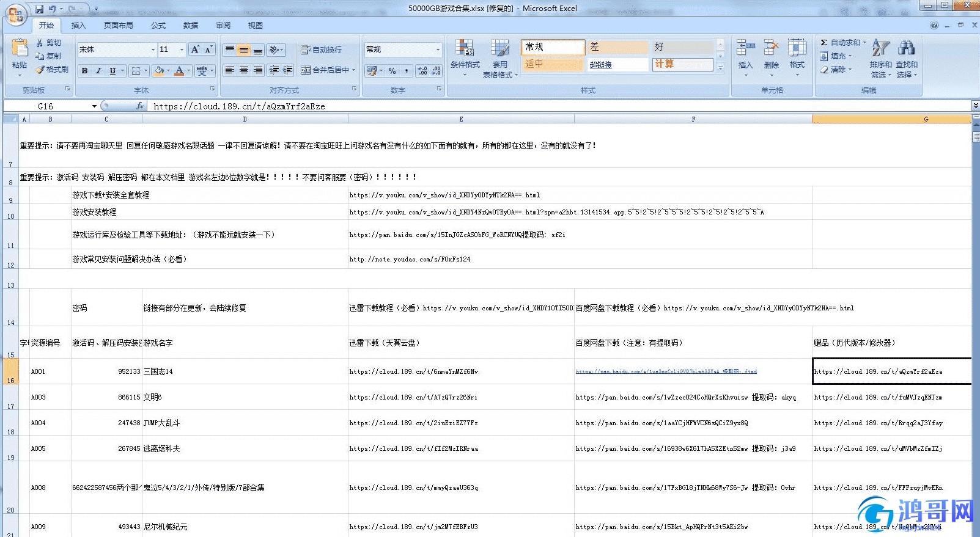Image resolution: width=980 pixels, height=537 pixels.
Task: Increase font size with the grow-font icon
Action: point(195,49)
